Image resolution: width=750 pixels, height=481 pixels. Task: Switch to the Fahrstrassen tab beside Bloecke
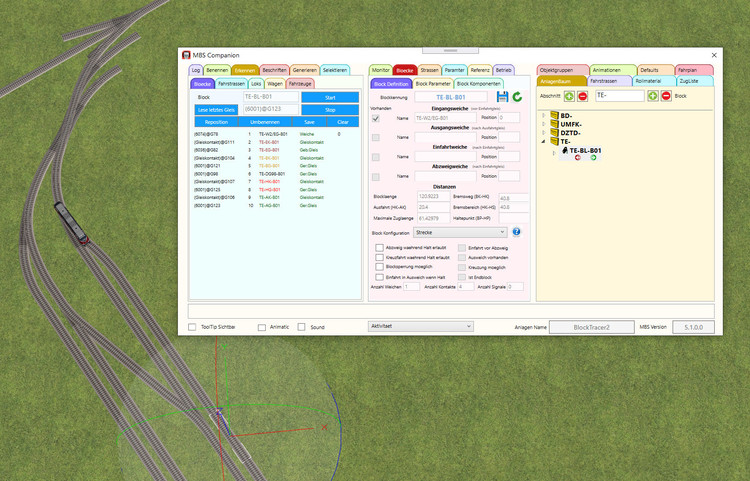pos(231,84)
